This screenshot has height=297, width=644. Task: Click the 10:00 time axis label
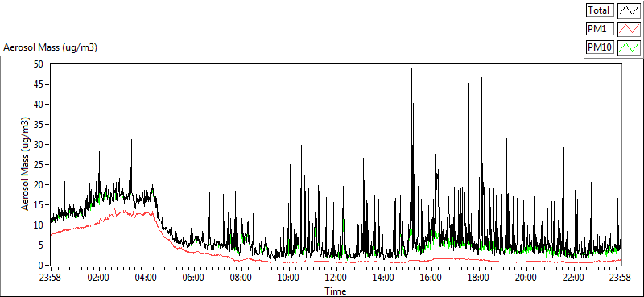289,277
